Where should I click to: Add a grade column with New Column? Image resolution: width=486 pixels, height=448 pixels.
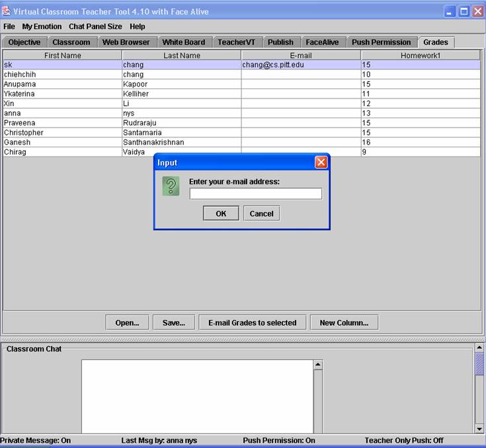pyautogui.click(x=344, y=322)
